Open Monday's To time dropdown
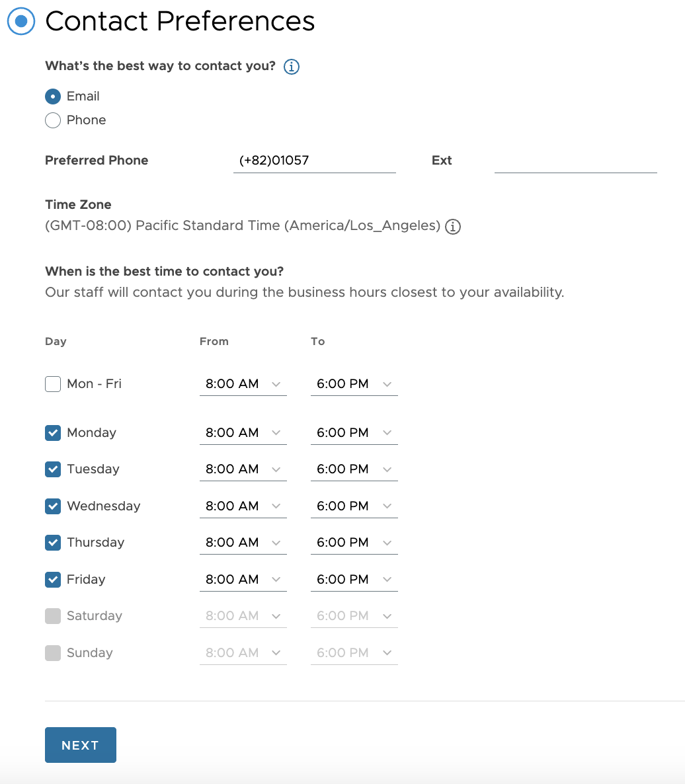 point(354,433)
